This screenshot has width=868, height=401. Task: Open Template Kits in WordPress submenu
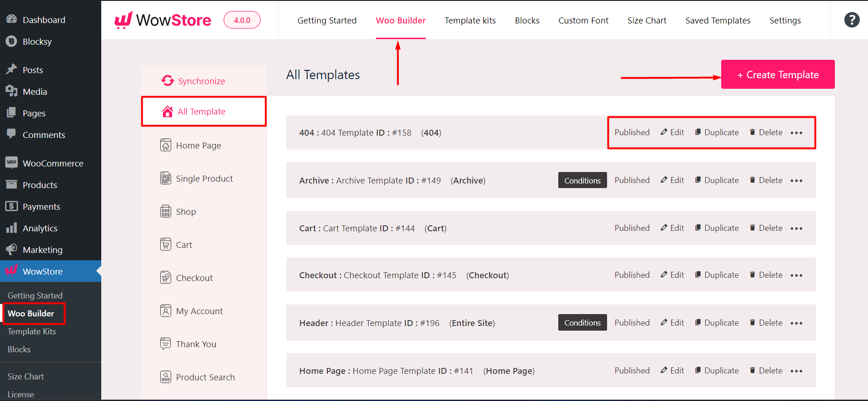pyautogui.click(x=32, y=332)
